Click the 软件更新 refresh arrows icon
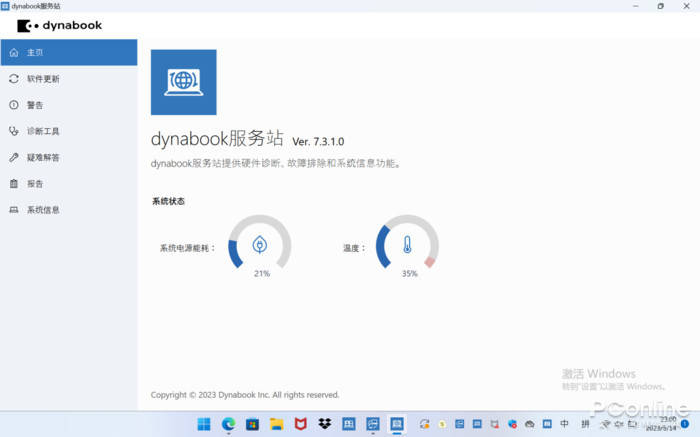 [x=14, y=78]
